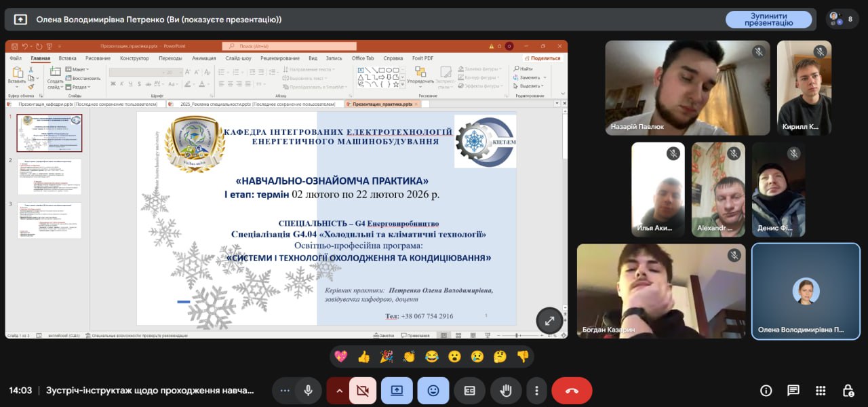Open the activities grid icon

(x=821, y=391)
